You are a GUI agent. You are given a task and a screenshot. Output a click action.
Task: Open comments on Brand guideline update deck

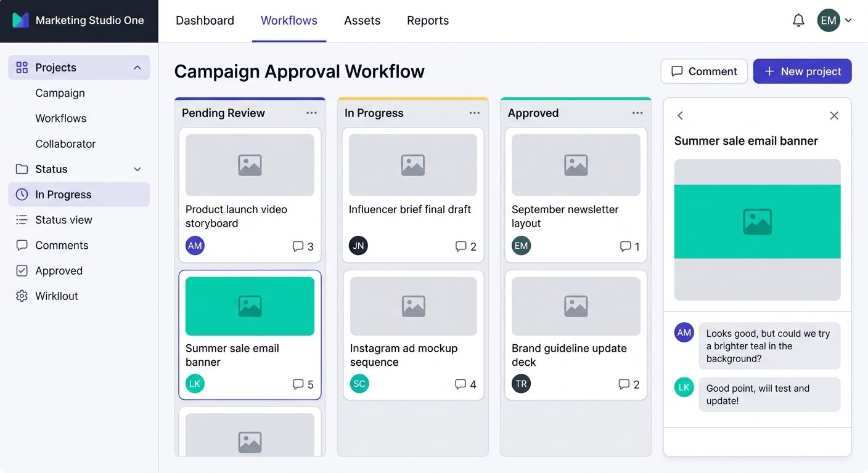[x=629, y=384]
